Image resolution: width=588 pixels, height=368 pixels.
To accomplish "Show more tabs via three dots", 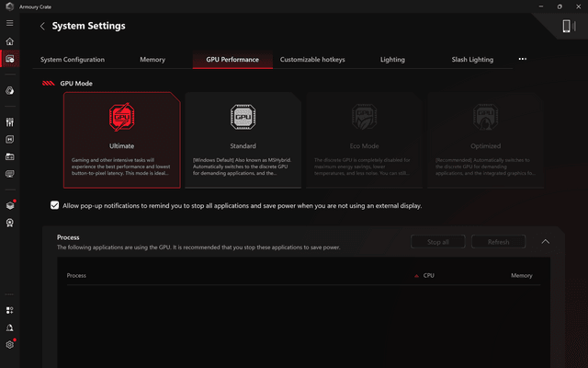I will (523, 59).
